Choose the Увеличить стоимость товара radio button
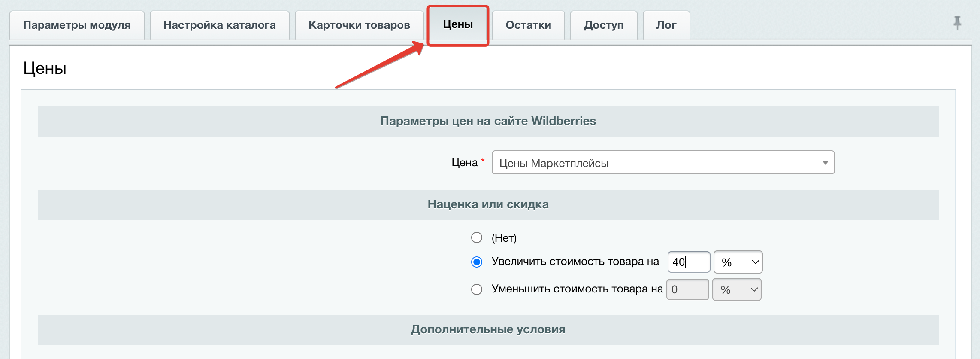 tap(477, 262)
